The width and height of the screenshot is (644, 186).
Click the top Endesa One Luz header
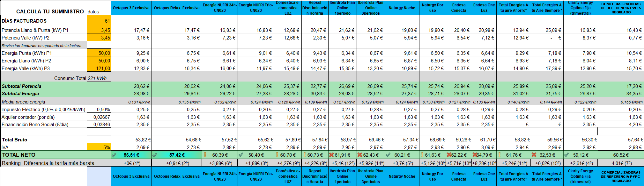click(x=484, y=8)
